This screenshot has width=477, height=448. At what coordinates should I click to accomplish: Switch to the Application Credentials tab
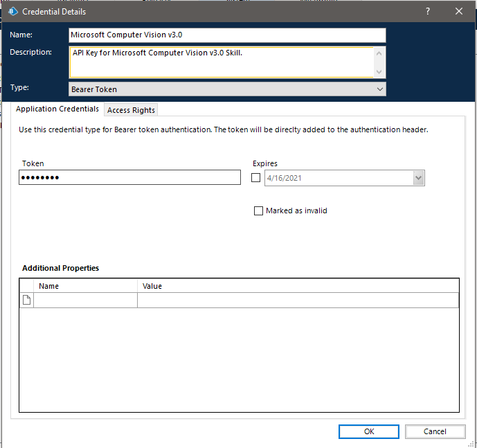click(57, 109)
